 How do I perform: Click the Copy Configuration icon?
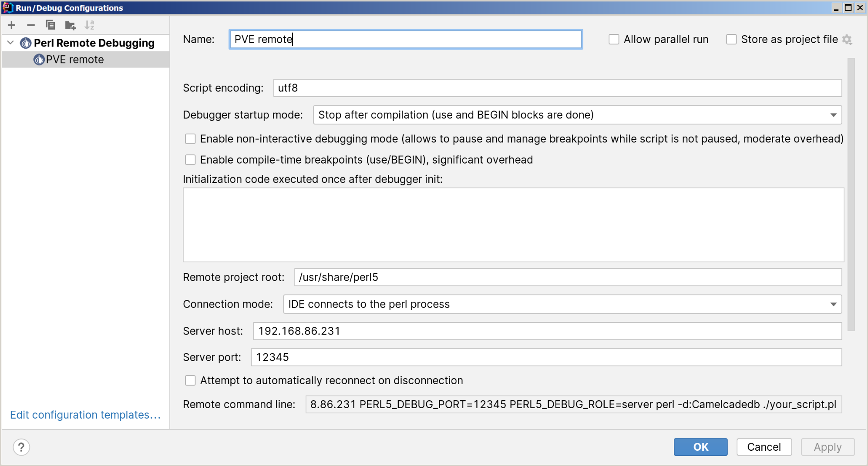point(50,25)
